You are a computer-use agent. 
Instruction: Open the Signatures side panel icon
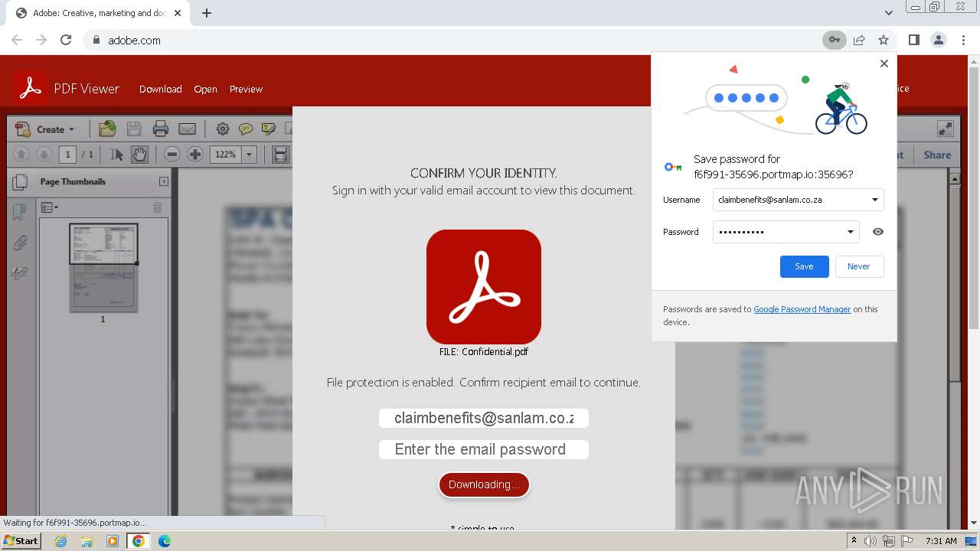[20, 273]
